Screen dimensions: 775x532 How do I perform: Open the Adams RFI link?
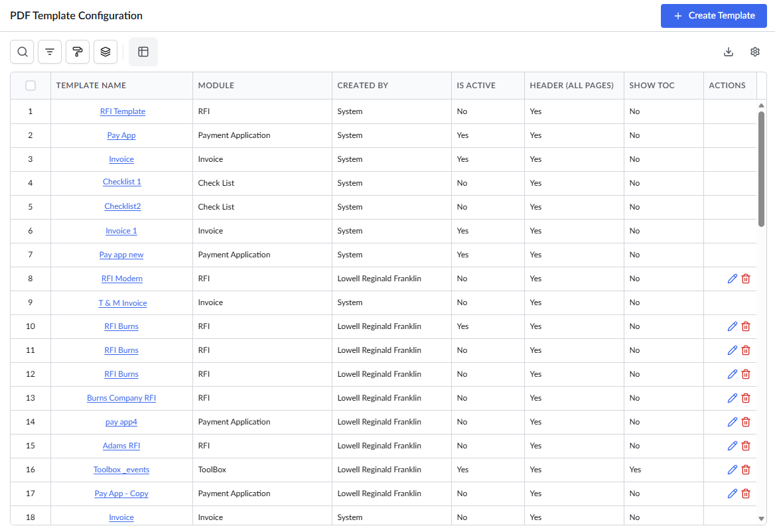point(121,446)
